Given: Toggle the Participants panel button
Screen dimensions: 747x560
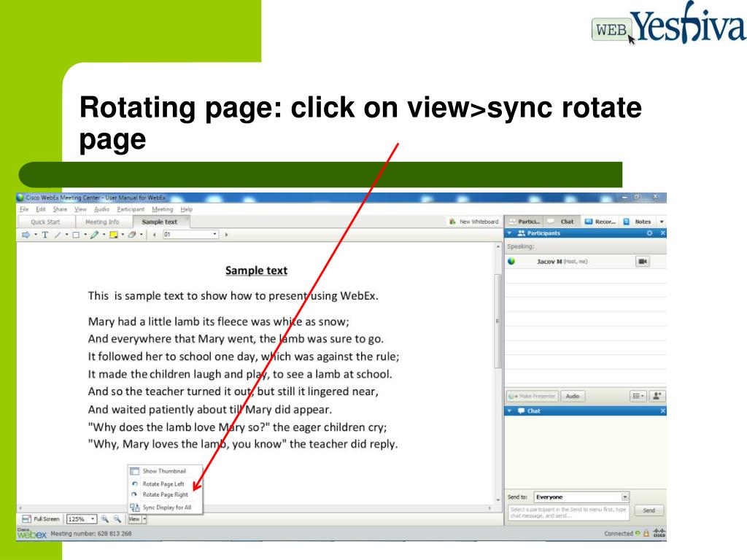Looking at the screenshot, I should (525, 222).
